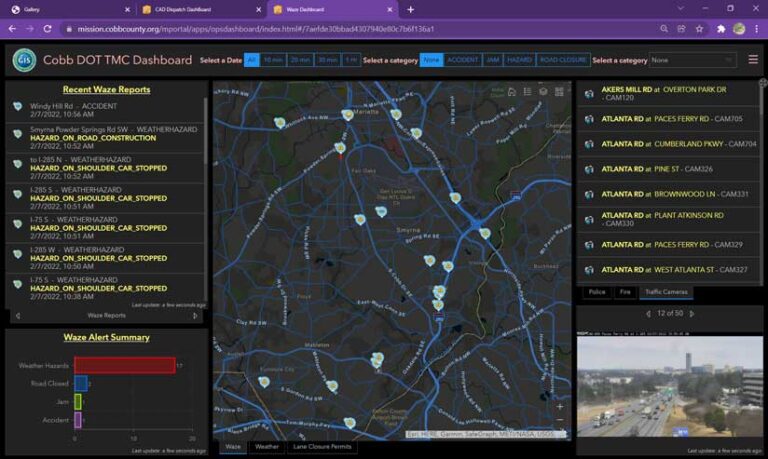This screenshot has width=768, height=459.
Task: Open browser extensions puzzle icon
Action: pyautogui.click(x=721, y=29)
